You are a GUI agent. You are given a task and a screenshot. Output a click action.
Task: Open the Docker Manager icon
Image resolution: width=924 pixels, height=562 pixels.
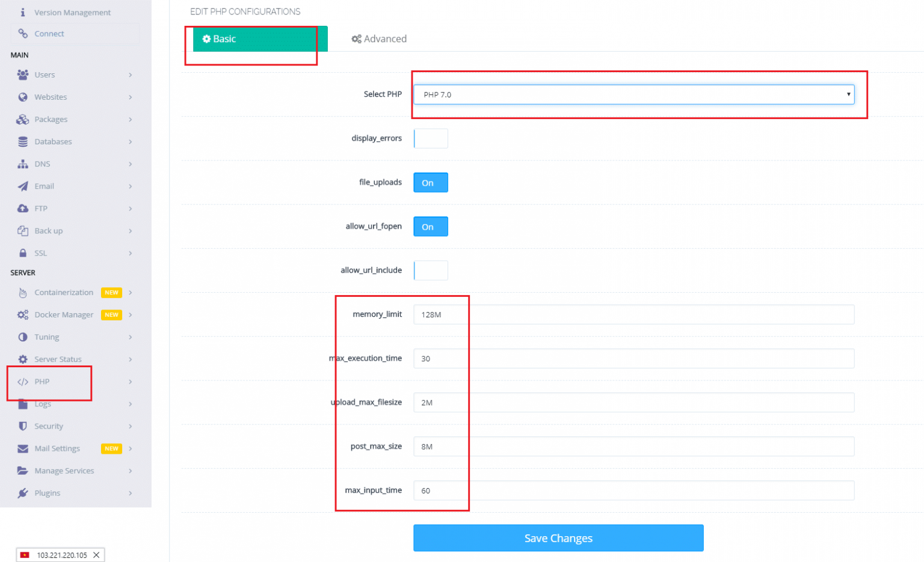[22, 314]
